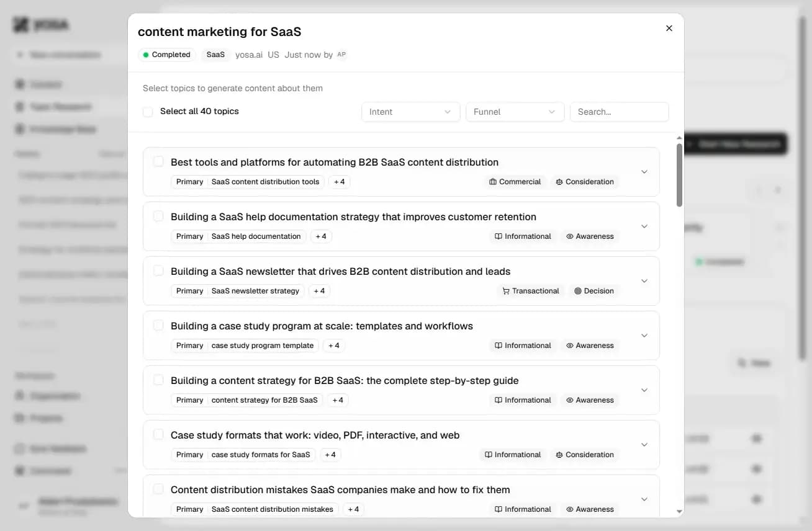Click the SaaS help documentation keyword
The image size is (812, 531).
(256, 236)
